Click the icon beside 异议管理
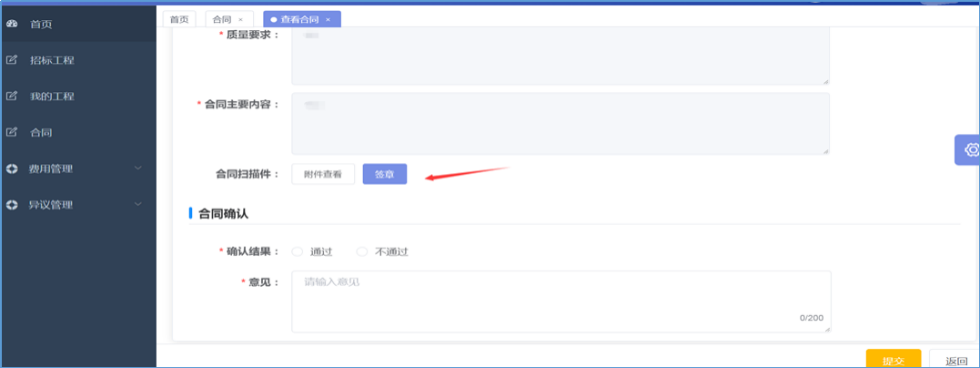The width and height of the screenshot is (980, 368). pos(12,205)
